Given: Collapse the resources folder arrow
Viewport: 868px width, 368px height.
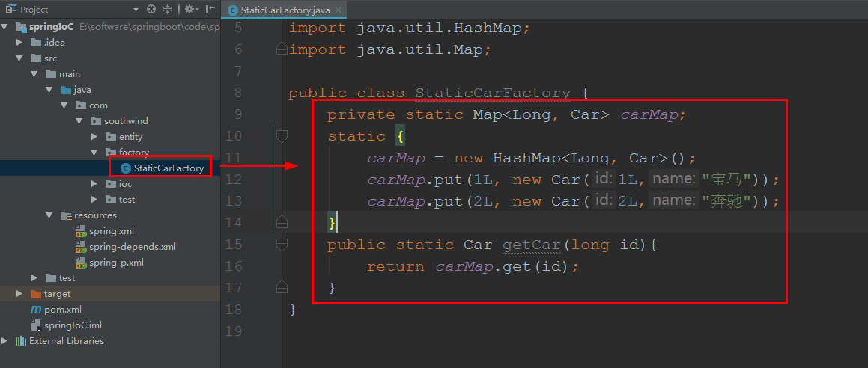Looking at the screenshot, I should [49, 215].
